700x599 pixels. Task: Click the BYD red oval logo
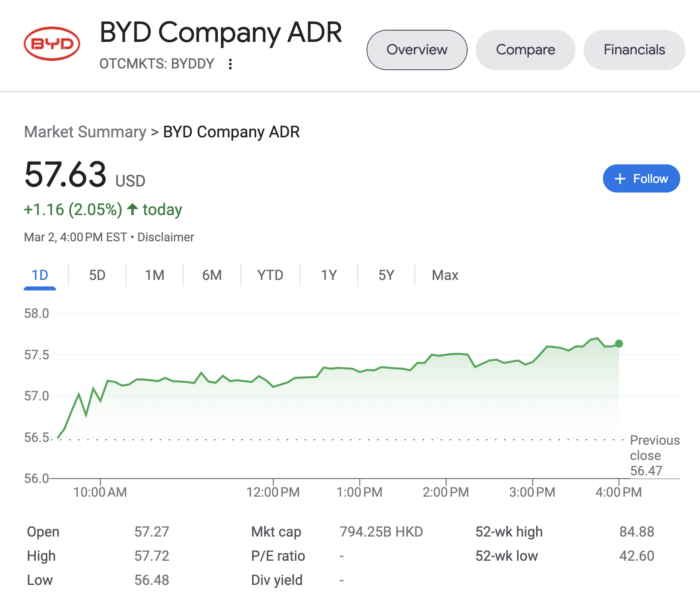point(52,44)
